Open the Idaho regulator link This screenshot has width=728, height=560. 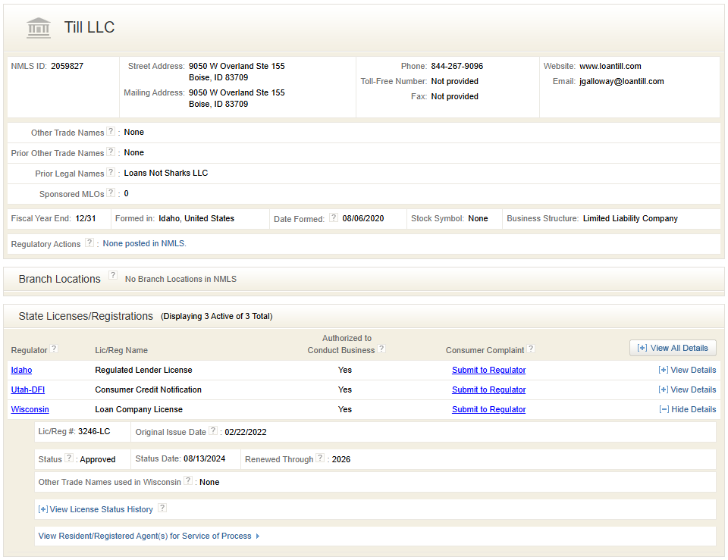(21, 370)
